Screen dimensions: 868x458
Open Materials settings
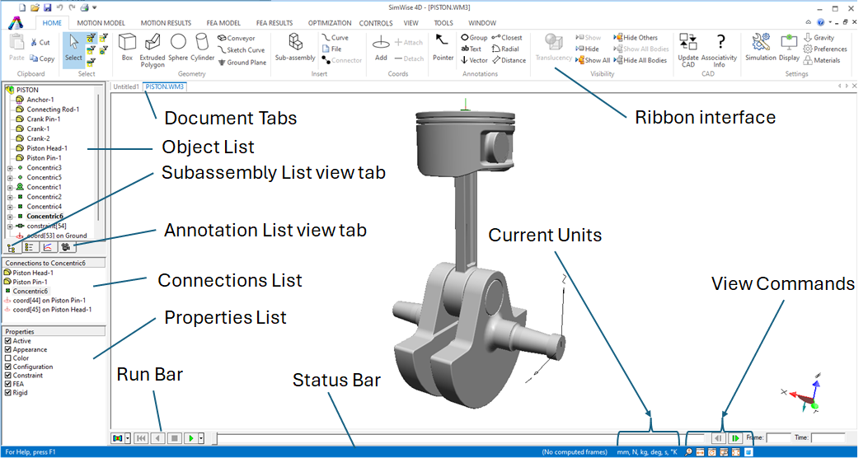(x=822, y=60)
